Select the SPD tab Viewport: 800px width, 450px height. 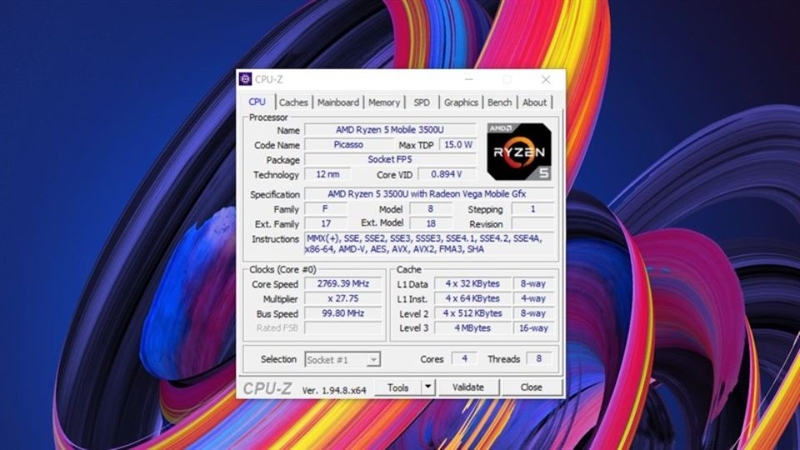pos(422,103)
